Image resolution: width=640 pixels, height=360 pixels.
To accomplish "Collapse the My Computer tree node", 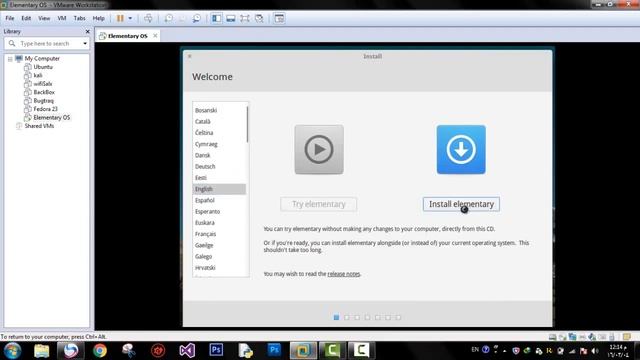I will (x=10, y=59).
